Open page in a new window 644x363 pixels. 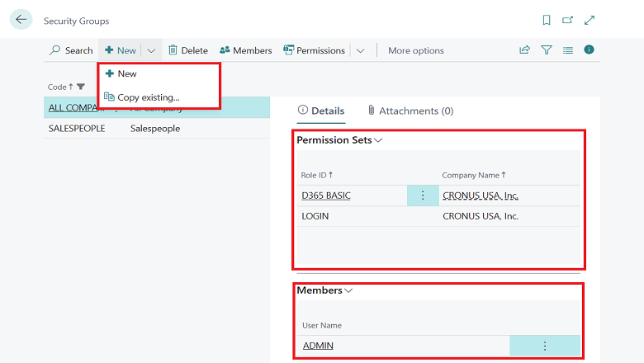567,20
